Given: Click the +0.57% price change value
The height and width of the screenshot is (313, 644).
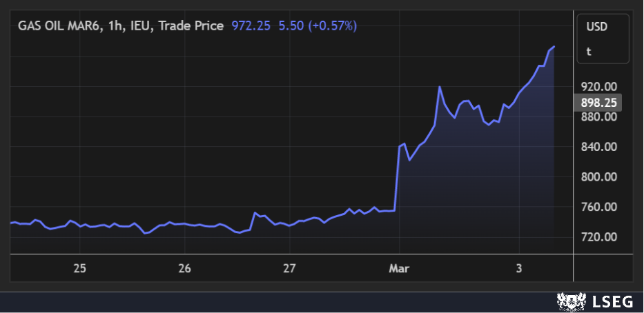Looking at the screenshot, I should (x=317, y=26).
